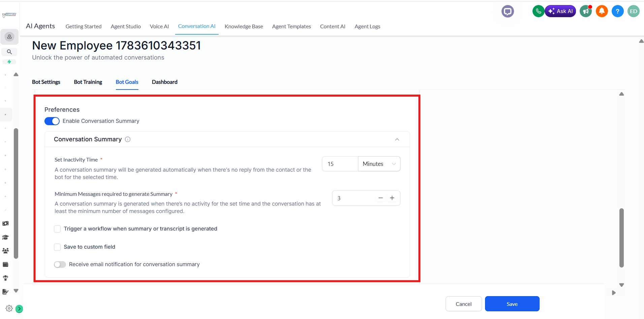Image resolution: width=644 pixels, height=319 pixels.
Task: Open the Agent Templates menu item
Action: pyautogui.click(x=291, y=26)
